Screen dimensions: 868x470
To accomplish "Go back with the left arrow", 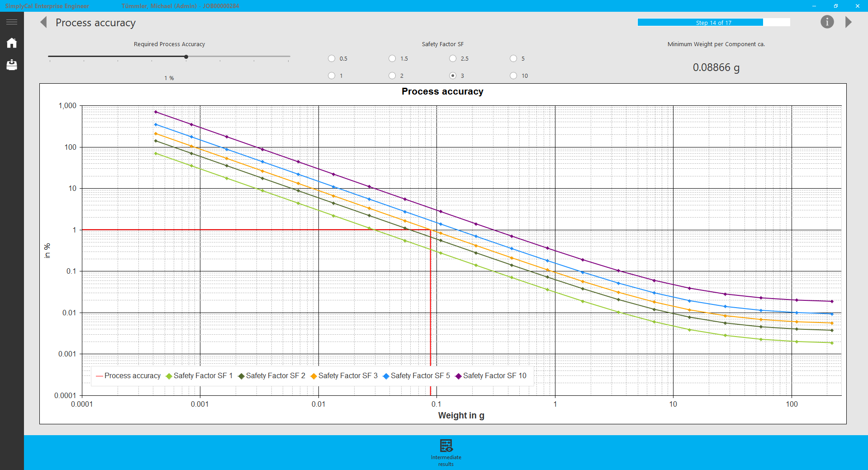I will coord(44,23).
